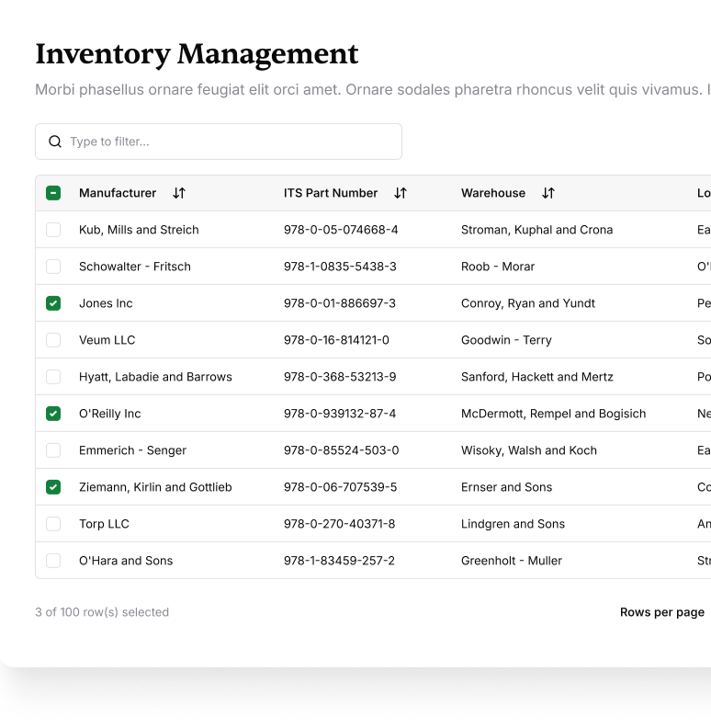Click the sort arrows icon next to ITS Part Number
Screen dimensions: 711x728
pyautogui.click(x=401, y=193)
